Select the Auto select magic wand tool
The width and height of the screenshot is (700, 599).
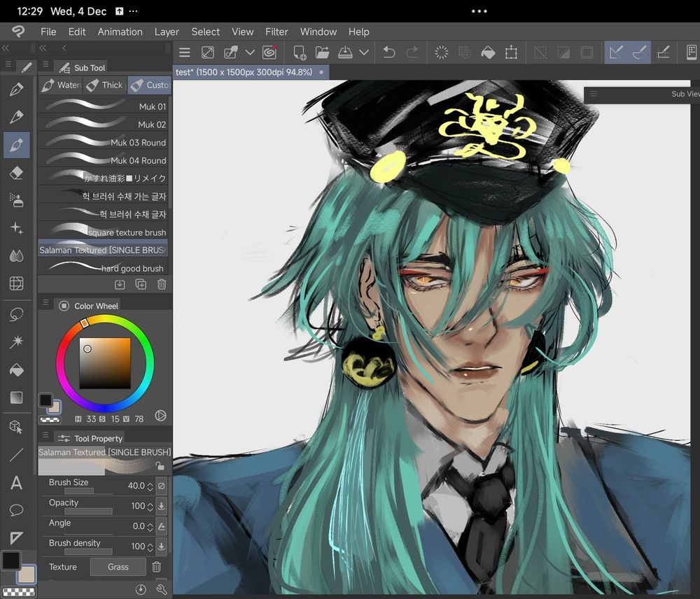point(17,342)
